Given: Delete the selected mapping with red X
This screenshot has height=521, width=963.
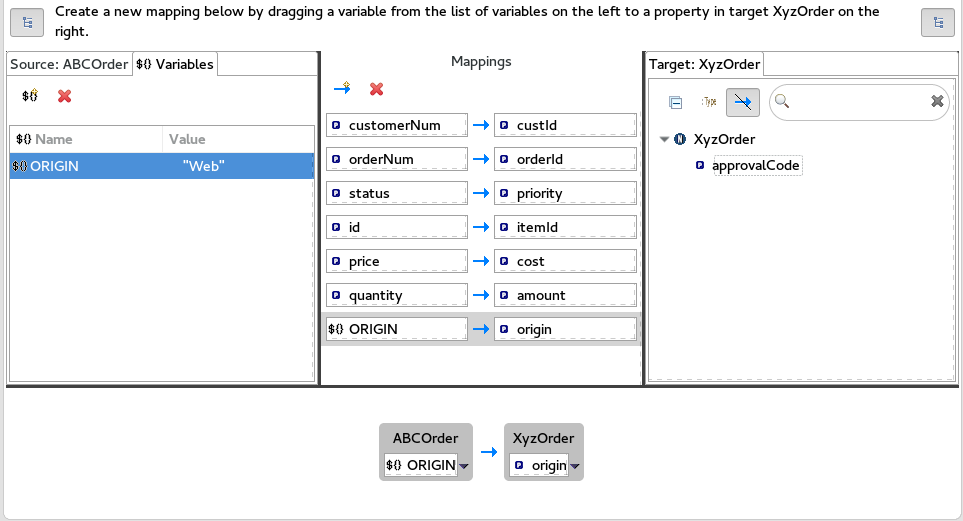Looking at the screenshot, I should 377,89.
